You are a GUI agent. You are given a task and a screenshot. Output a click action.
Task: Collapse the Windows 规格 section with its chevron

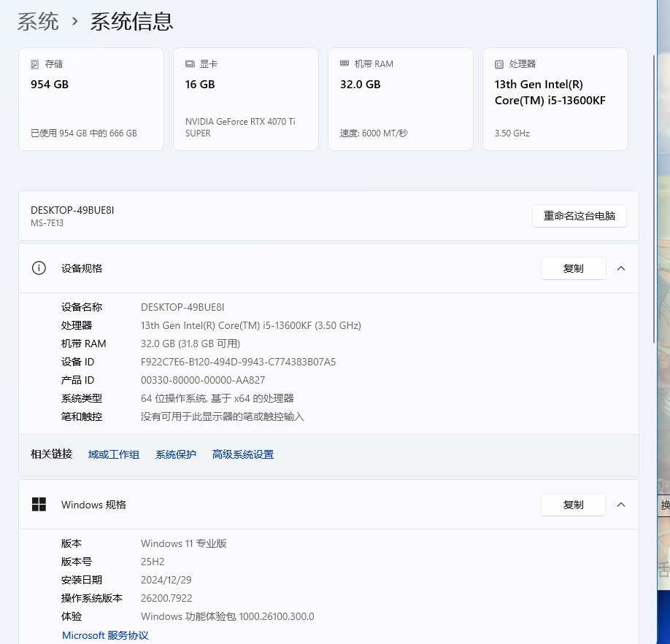tap(621, 505)
